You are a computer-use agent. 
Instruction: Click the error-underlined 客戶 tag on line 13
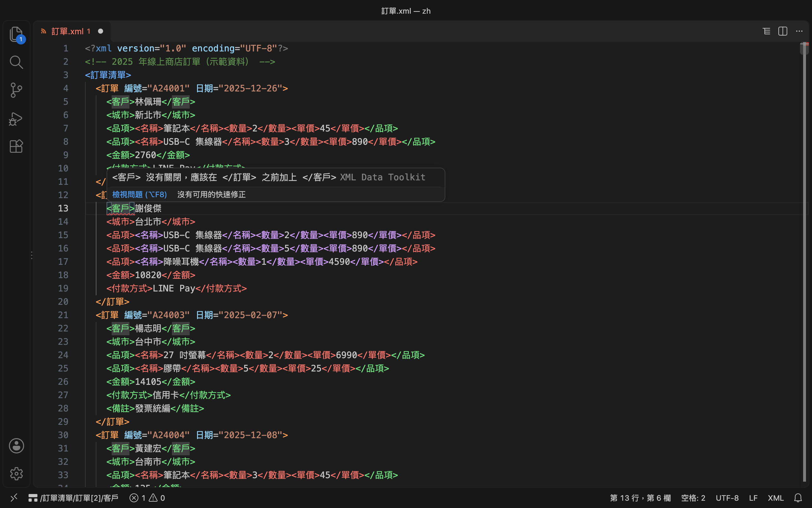[121, 208]
